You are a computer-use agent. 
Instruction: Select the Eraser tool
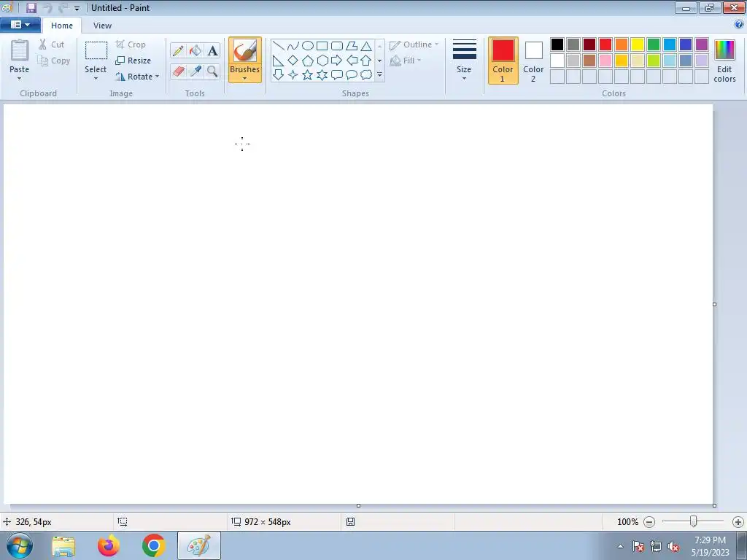point(178,71)
